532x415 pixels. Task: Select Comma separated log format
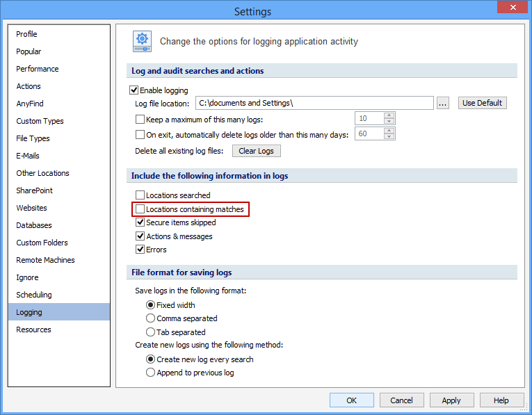151,318
